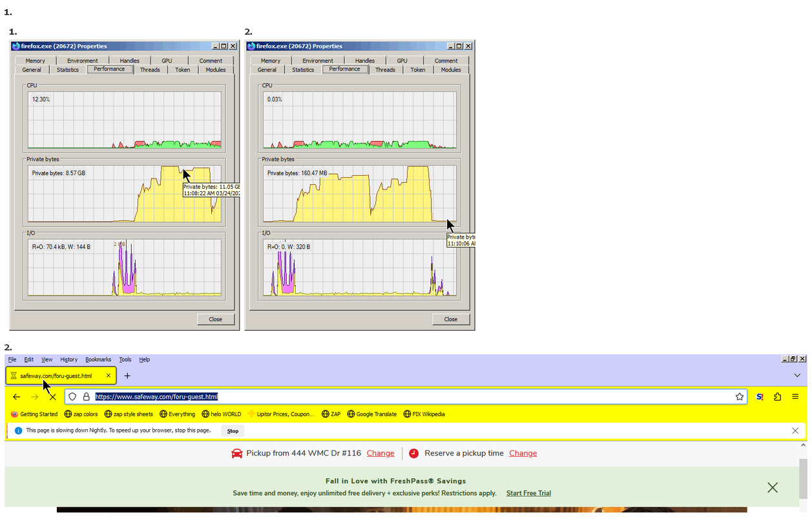Open the Everything bookmark

tap(177, 414)
